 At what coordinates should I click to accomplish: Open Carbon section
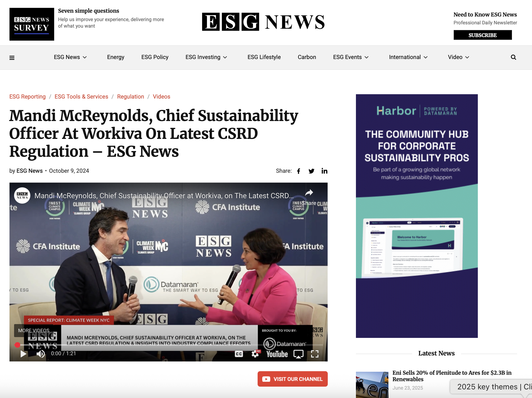[307, 57]
